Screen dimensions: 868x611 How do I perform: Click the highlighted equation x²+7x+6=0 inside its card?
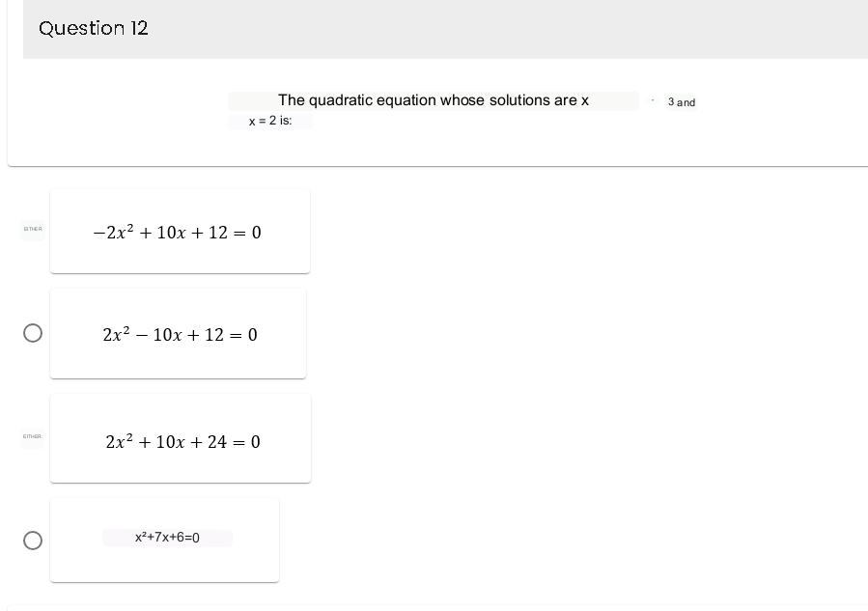click(168, 538)
